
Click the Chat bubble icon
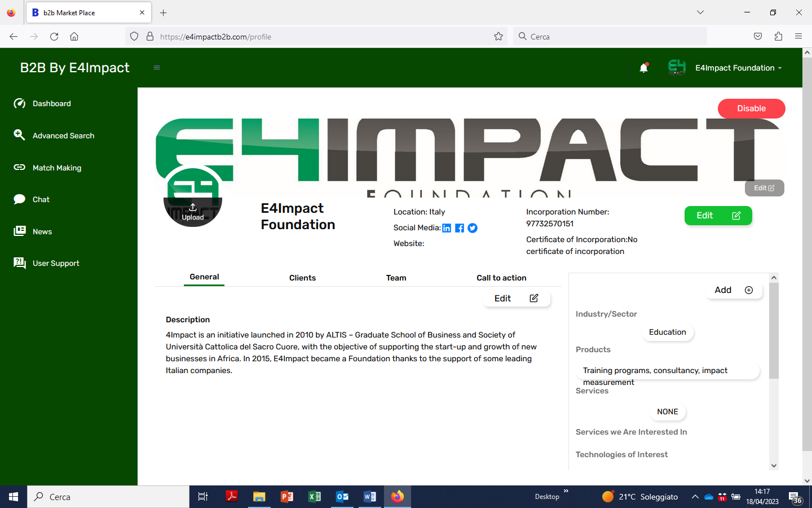pyautogui.click(x=19, y=199)
